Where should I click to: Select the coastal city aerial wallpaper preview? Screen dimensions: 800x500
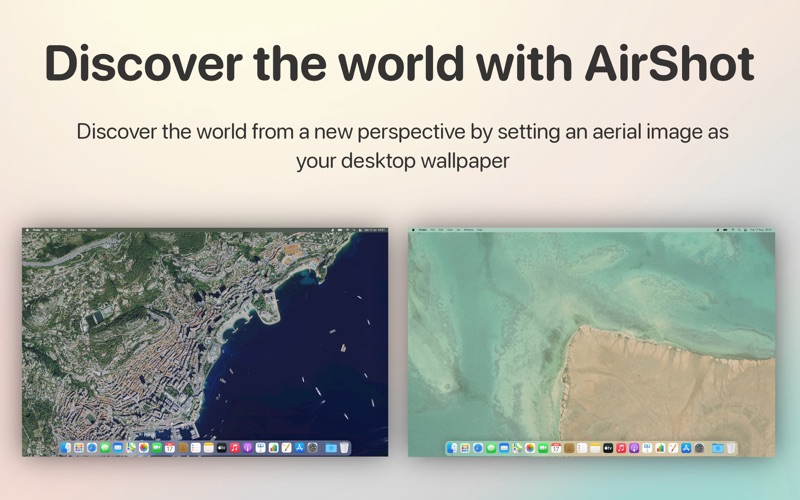click(205, 342)
